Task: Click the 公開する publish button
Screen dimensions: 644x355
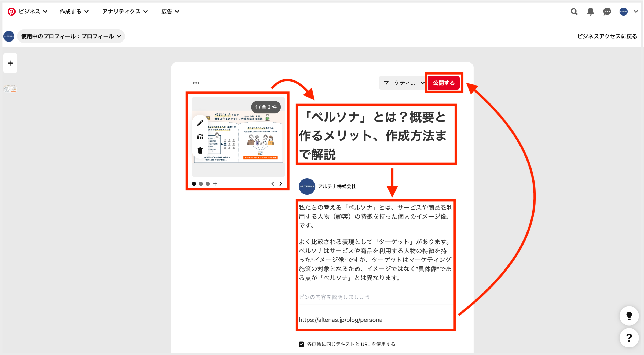Action: click(x=444, y=83)
